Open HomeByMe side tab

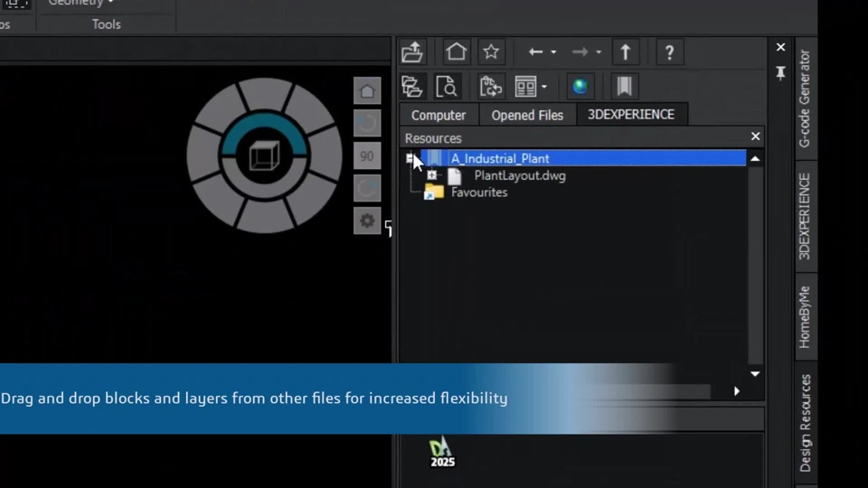[x=805, y=317]
